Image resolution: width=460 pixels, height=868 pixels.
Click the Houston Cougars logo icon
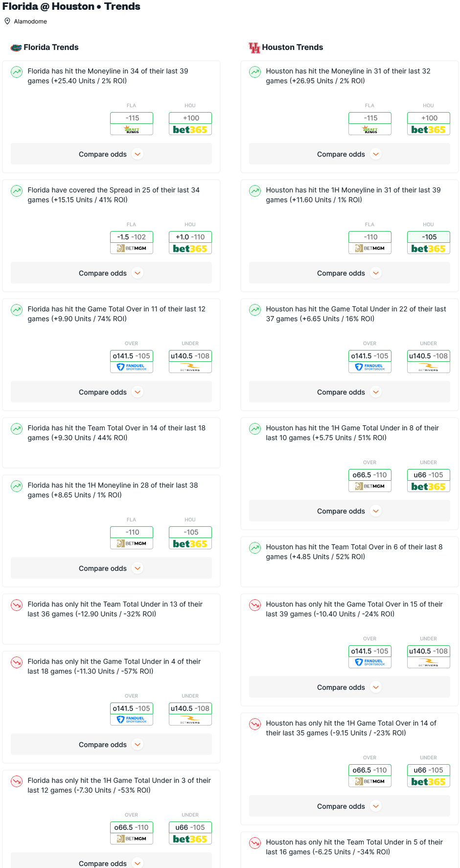254,47
